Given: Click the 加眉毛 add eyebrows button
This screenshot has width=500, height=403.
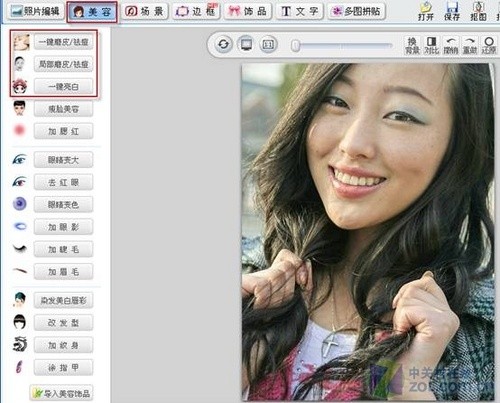Looking at the screenshot, I should 63,272.
